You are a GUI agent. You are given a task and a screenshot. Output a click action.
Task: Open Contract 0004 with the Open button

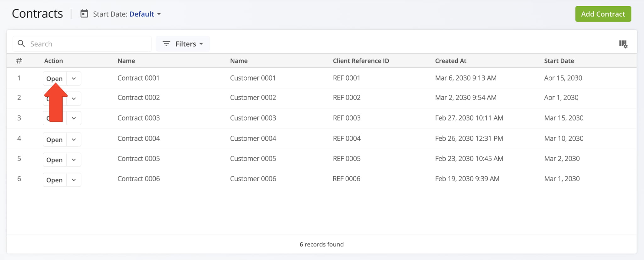tap(54, 139)
